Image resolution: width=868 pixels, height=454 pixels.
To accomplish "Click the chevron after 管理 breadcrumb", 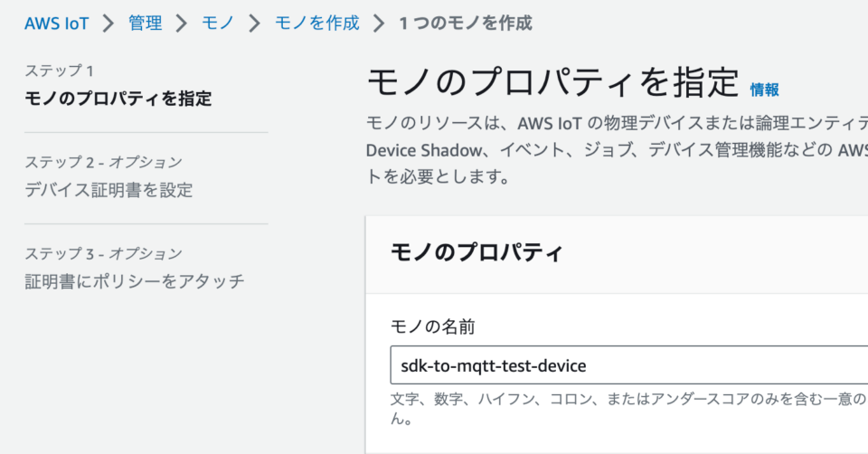I will point(182,24).
